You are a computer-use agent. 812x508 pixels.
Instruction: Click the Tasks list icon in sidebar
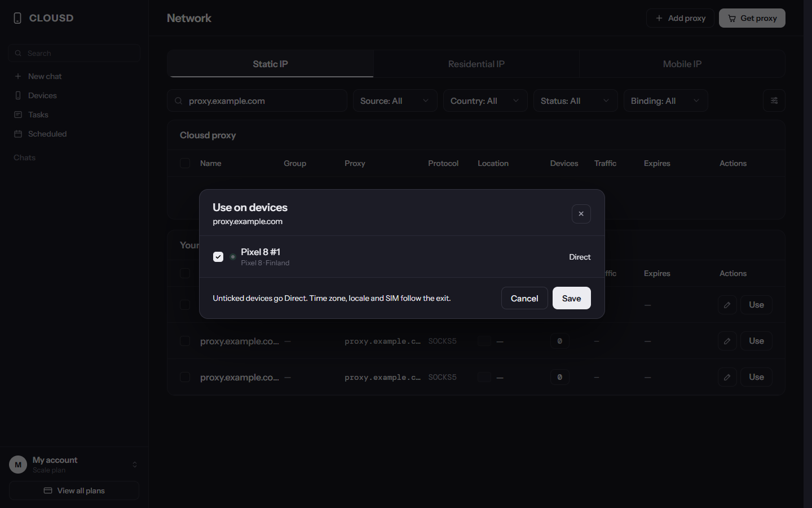point(18,115)
